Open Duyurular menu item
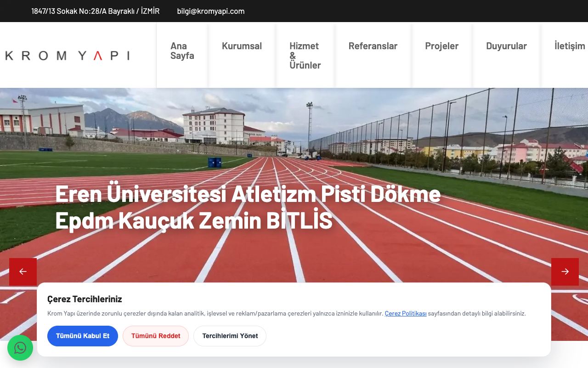The image size is (588, 368). 506,46
